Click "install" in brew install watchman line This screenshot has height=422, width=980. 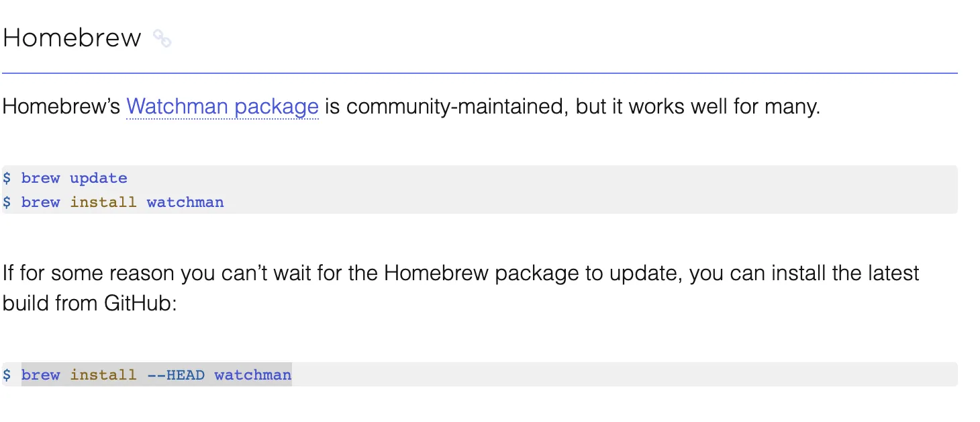click(x=103, y=202)
